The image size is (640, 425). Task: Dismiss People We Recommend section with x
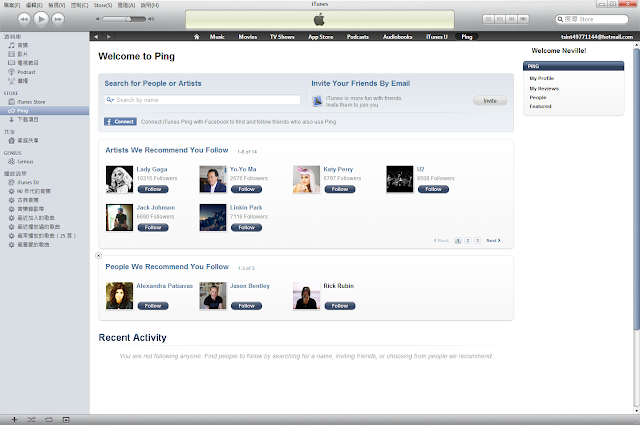pos(98,256)
